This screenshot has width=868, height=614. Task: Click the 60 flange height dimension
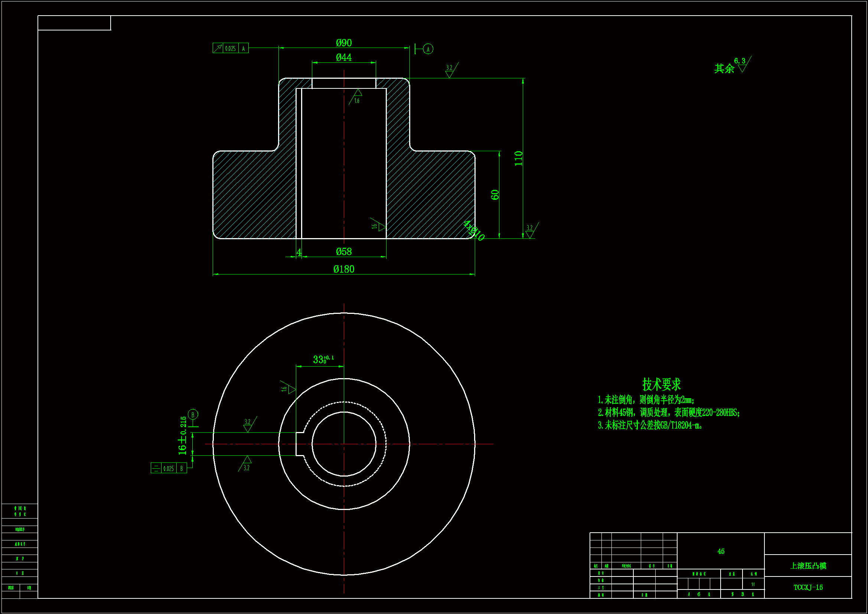pos(495,195)
